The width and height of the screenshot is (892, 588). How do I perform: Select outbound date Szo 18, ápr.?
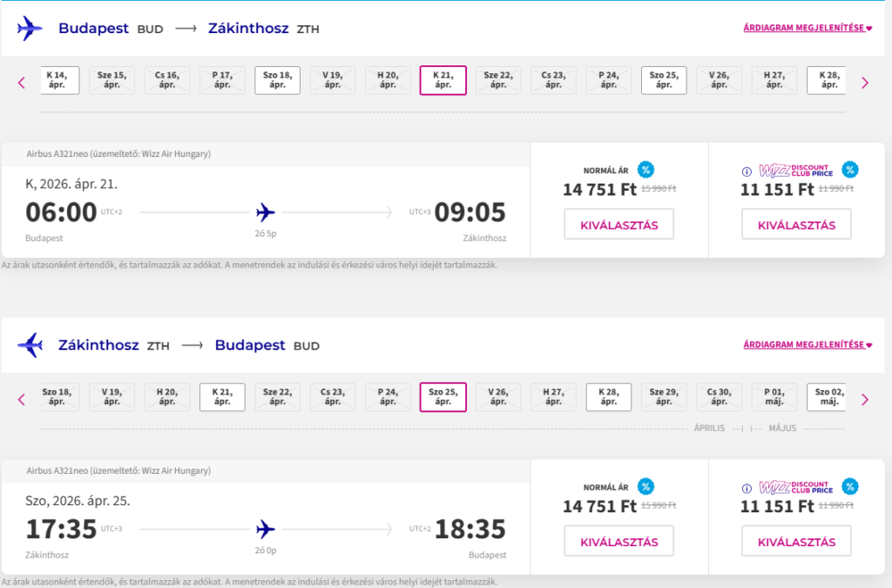pyautogui.click(x=278, y=80)
